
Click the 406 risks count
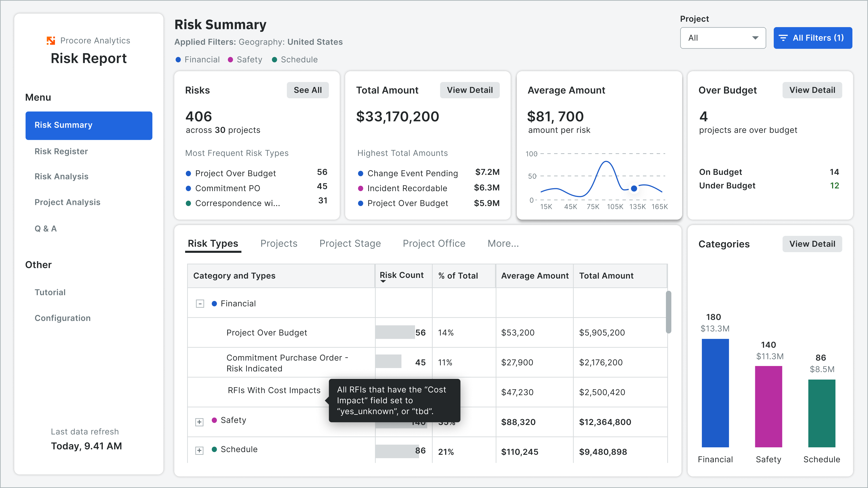pyautogui.click(x=198, y=117)
